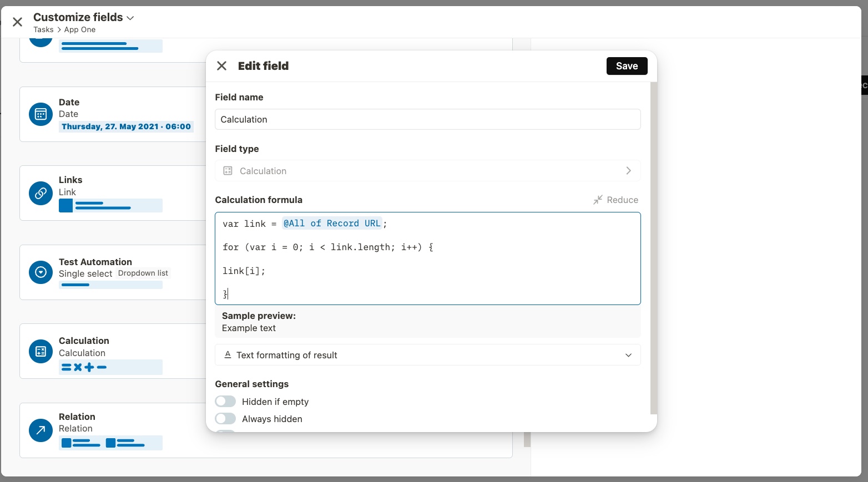Click the dialog vertical scrollbar
This screenshot has width=868, height=482.
tap(653, 248)
